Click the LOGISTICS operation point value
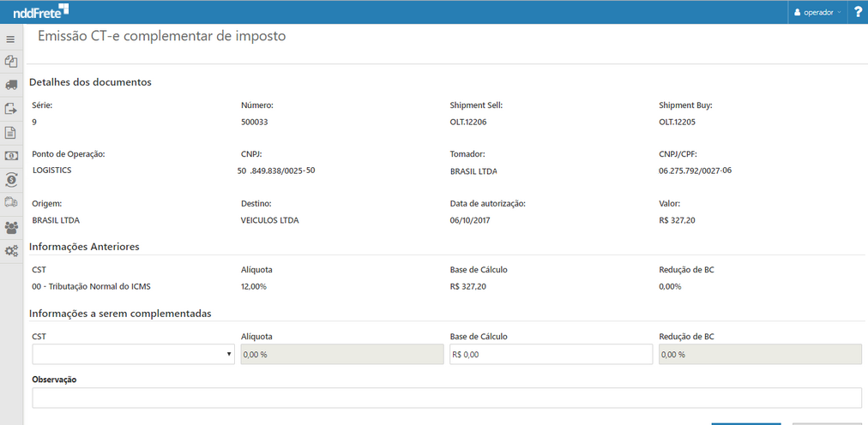 [x=52, y=171]
